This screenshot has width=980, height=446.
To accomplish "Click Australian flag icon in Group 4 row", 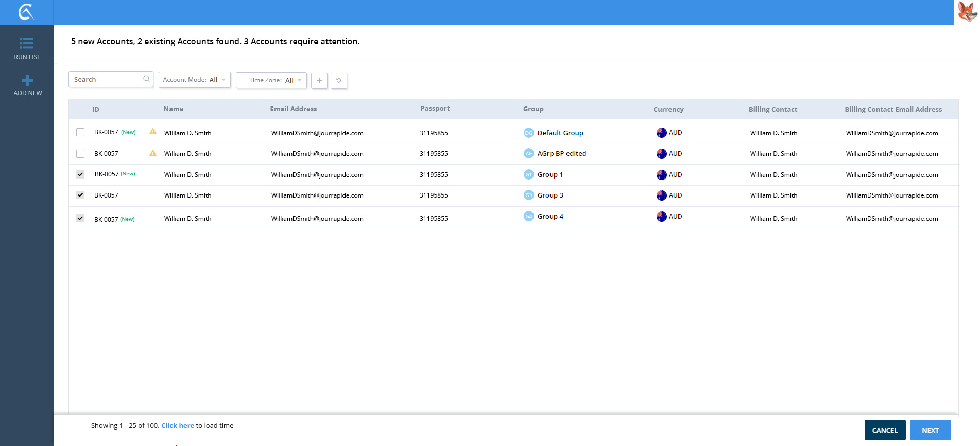I will click(x=661, y=217).
